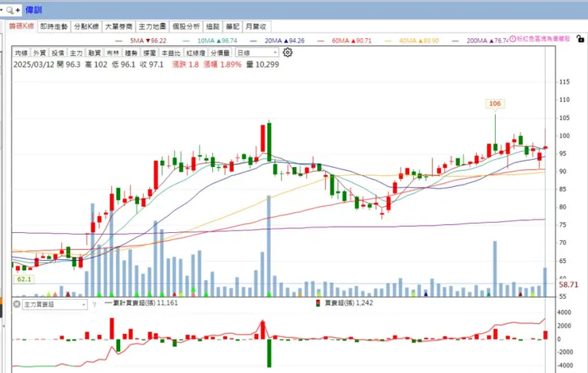The width and height of the screenshot is (588, 373).
Task: Toggle the 布林 indicator button
Action: pos(114,53)
